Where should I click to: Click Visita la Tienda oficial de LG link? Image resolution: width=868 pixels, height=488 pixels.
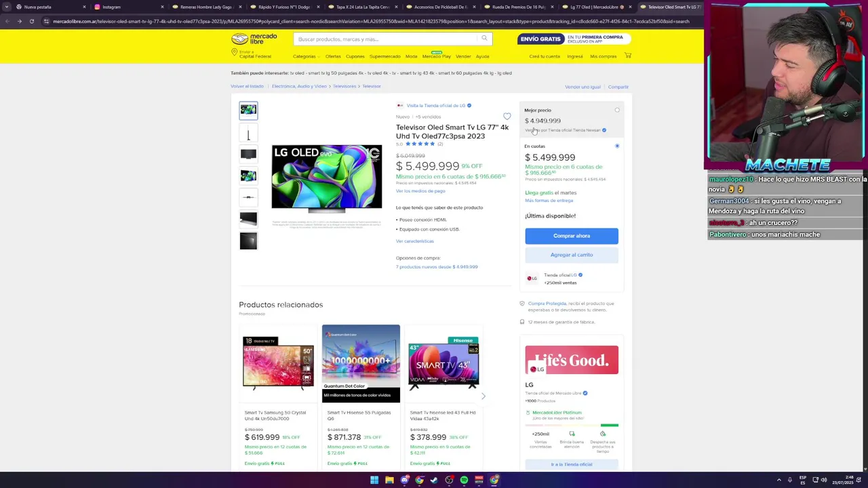click(436, 106)
